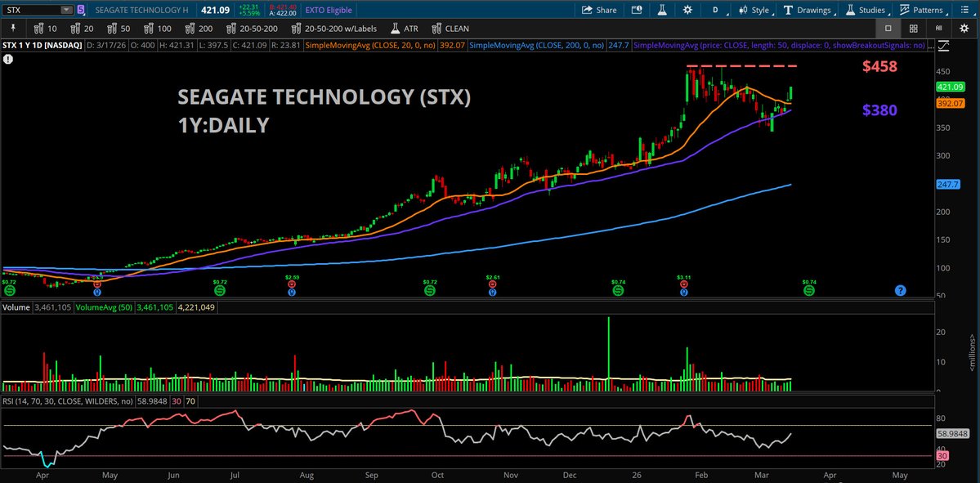
Task: Select the $380 price label drawing
Action: pos(879,110)
